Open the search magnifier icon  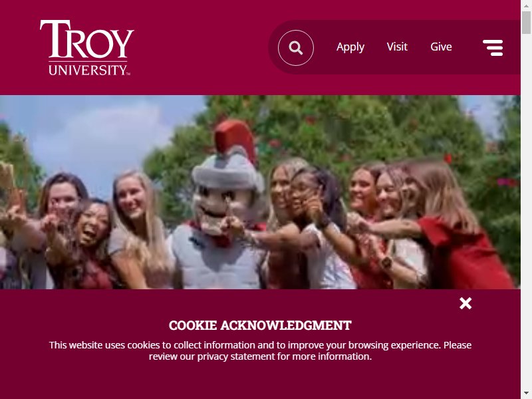295,48
